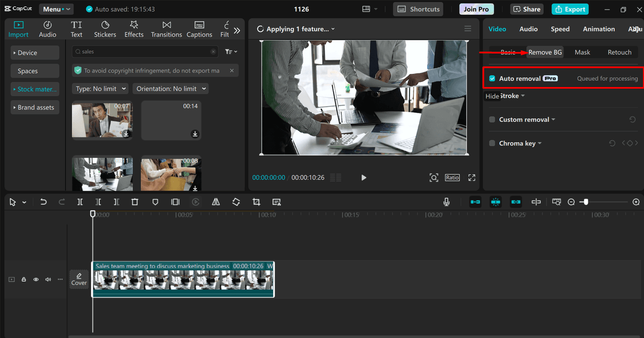Click the Mirror flip icon
Viewport: 644px width, 338px height.
[216, 202]
